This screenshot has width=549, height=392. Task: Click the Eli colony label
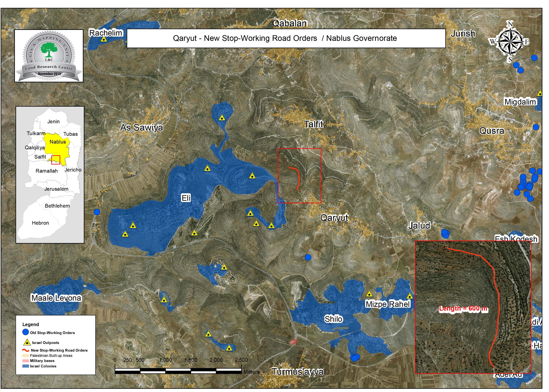(x=186, y=198)
